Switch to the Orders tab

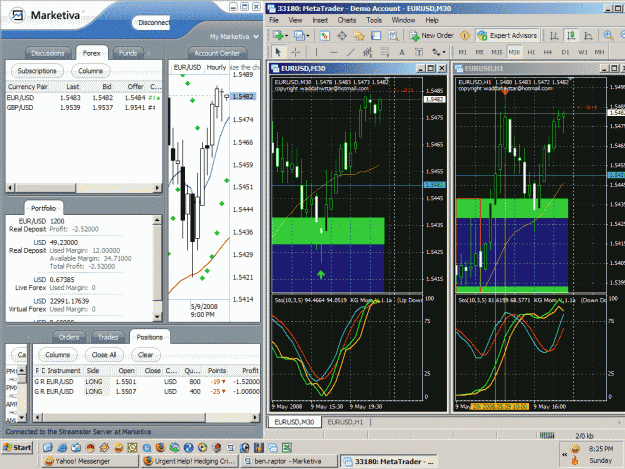[69, 337]
